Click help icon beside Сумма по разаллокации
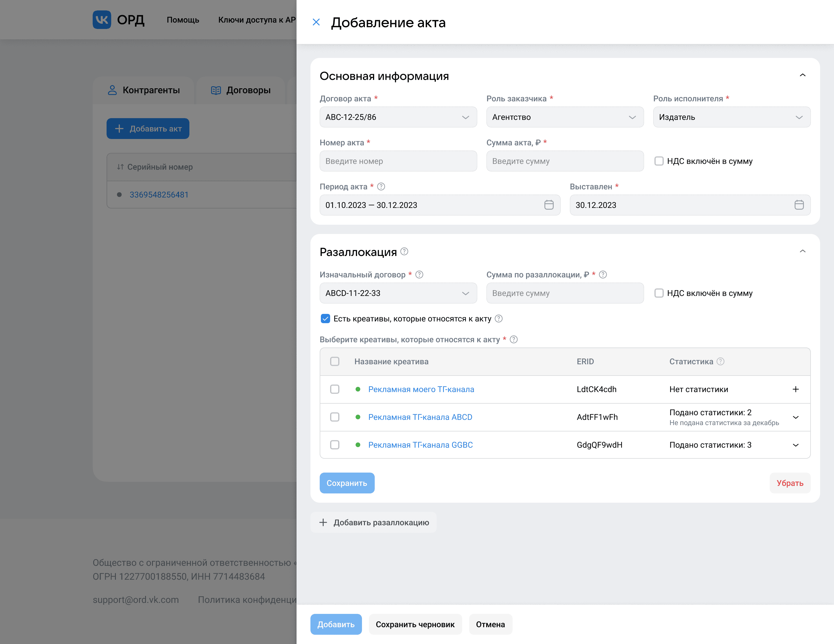This screenshot has height=644, width=834. [603, 275]
